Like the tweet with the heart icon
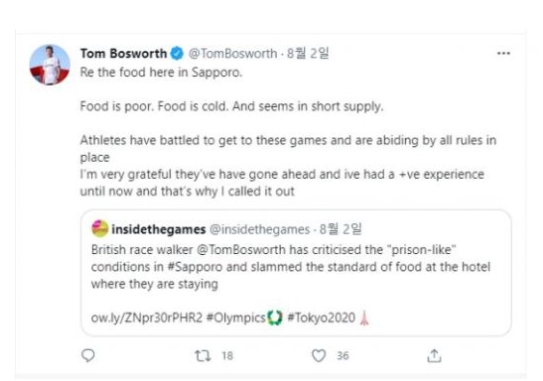This screenshot has height=381, width=543. coord(319,356)
